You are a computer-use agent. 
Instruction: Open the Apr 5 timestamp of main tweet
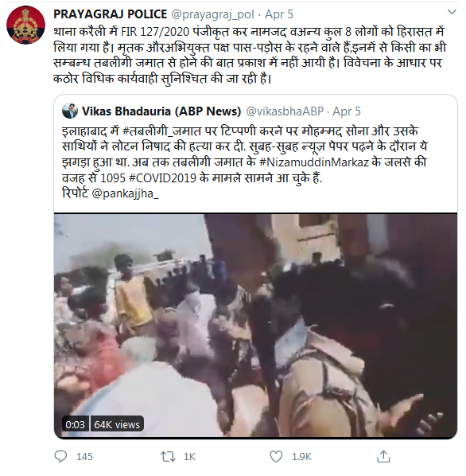(x=279, y=14)
